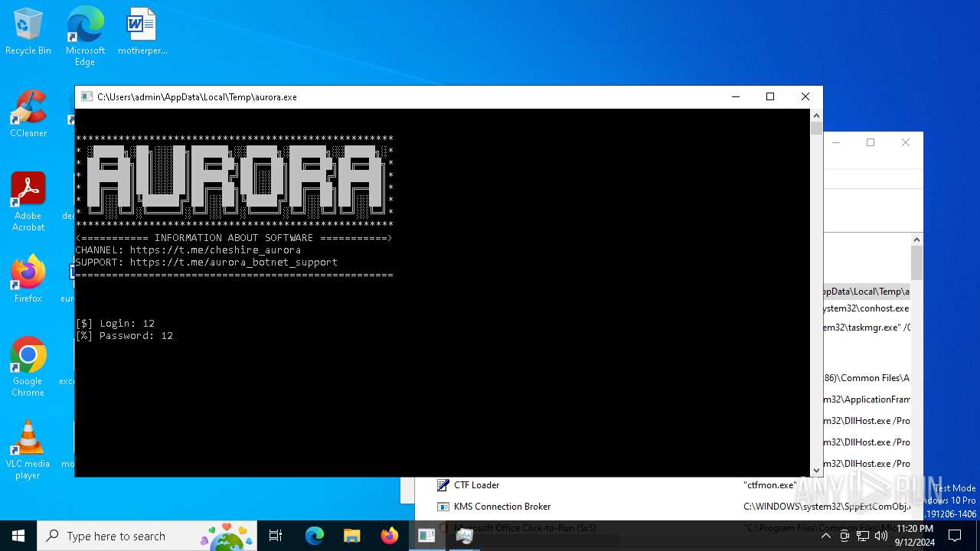
Task: Click the Password: 12 console line
Action: (124, 336)
